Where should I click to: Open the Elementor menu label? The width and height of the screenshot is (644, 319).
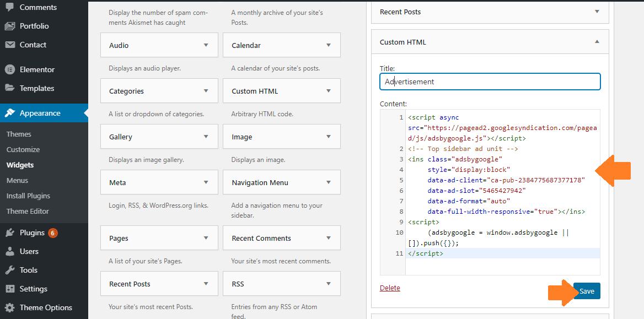37,69
